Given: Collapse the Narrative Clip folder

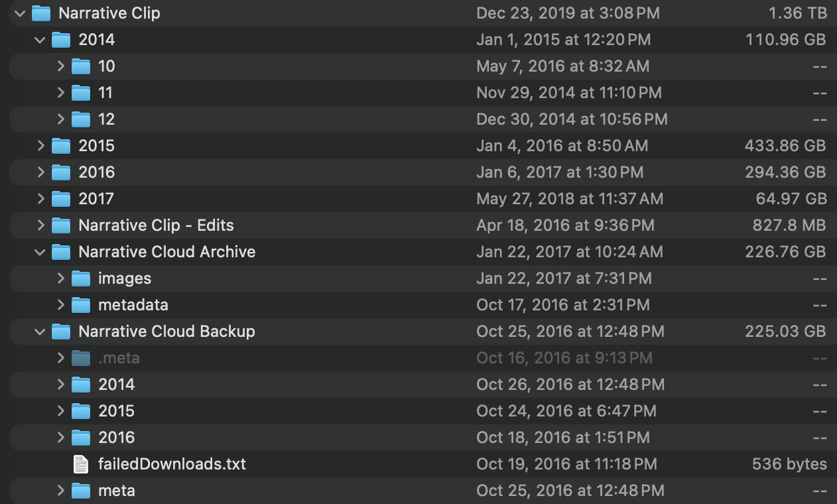Looking at the screenshot, I should tap(20, 13).
